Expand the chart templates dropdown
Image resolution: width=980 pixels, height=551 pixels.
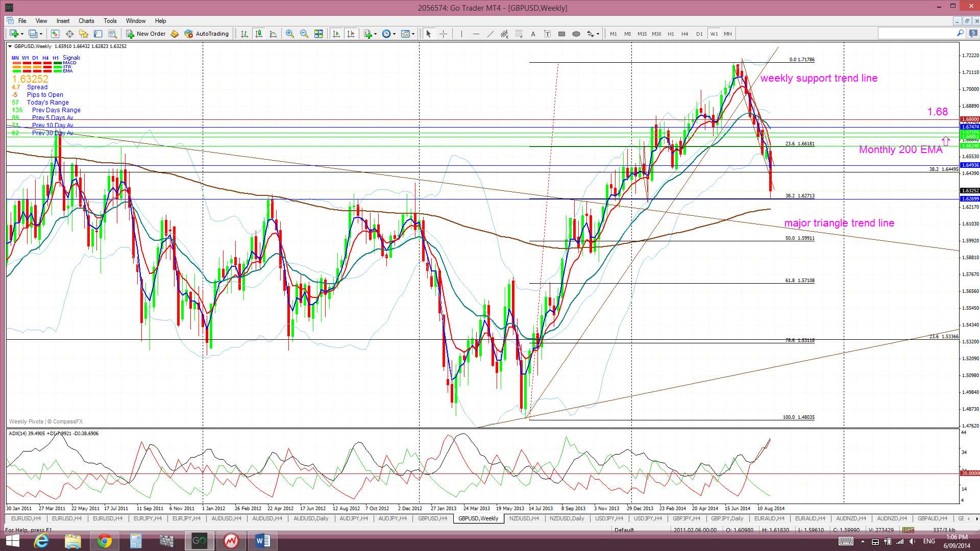(x=413, y=34)
